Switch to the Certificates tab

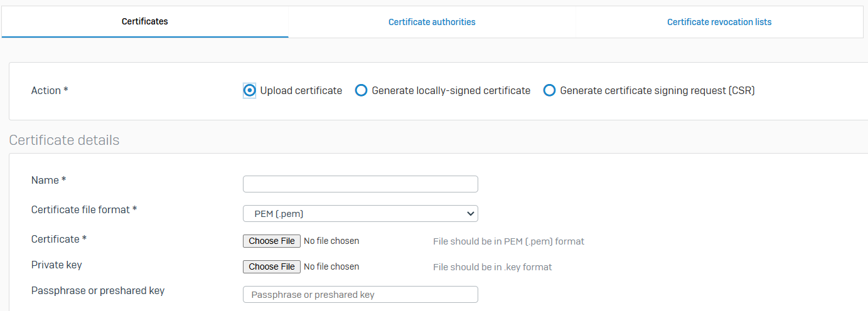tap(144, 22)
